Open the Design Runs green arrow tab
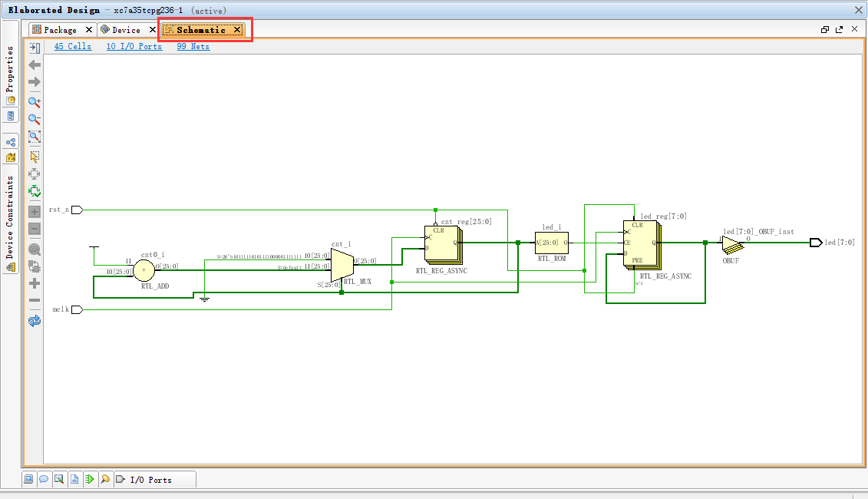Image resolution: width=868 pixels, height=499 pixels. click(90, 479)
